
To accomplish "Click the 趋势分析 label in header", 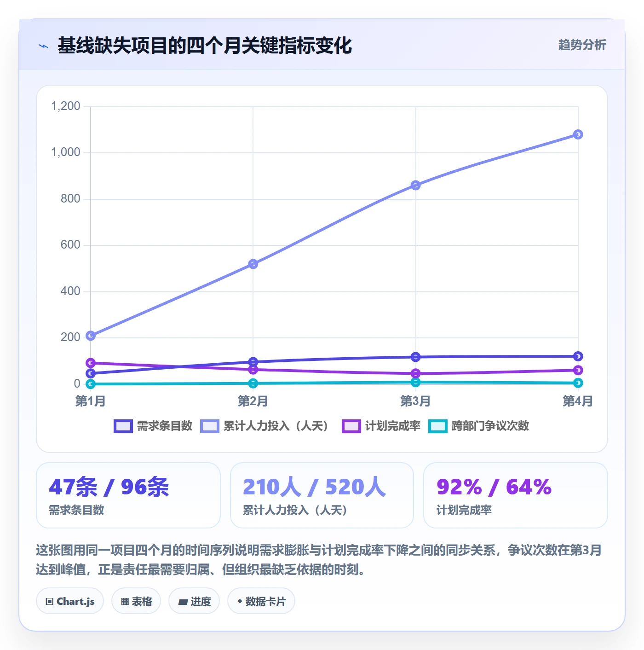I will coord(582,45).
